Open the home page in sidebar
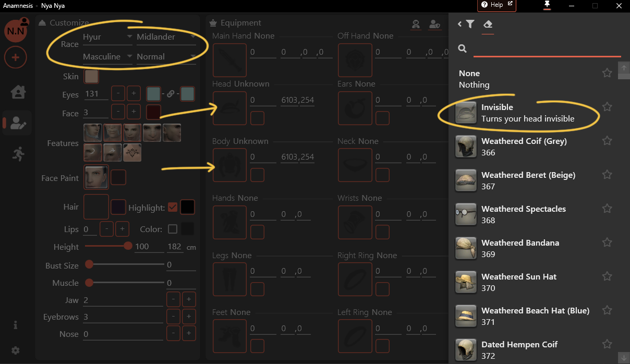The image size is (630, 364). [17, 92]
